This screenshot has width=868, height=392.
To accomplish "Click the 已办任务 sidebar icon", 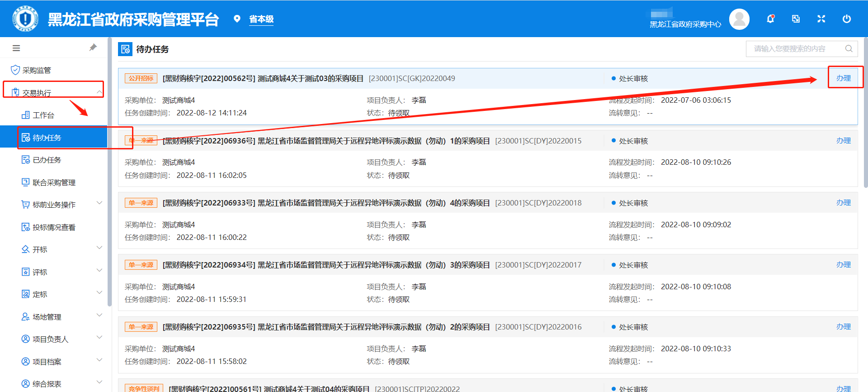I will pos(26,159).
